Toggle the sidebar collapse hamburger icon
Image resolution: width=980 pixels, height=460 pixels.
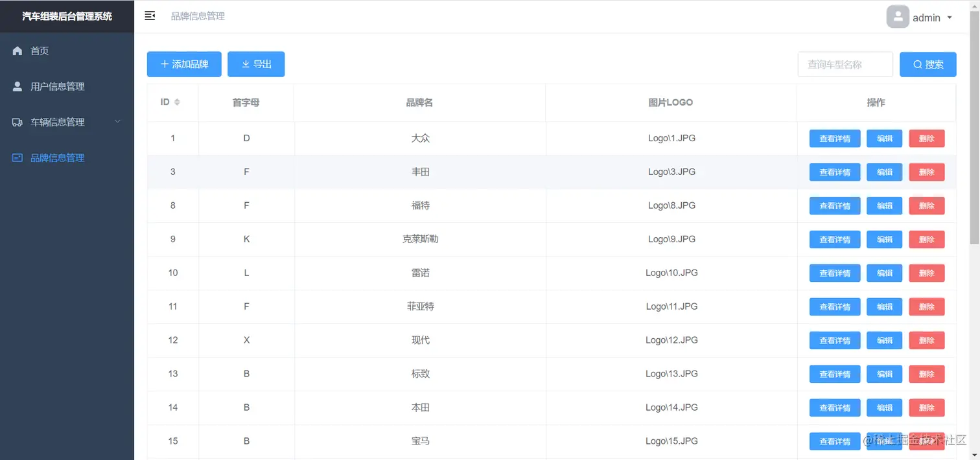tap(150, 16)
